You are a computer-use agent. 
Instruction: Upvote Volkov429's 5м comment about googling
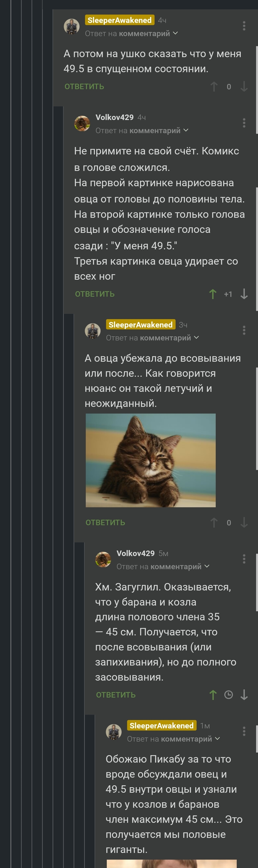pos(213,695)
